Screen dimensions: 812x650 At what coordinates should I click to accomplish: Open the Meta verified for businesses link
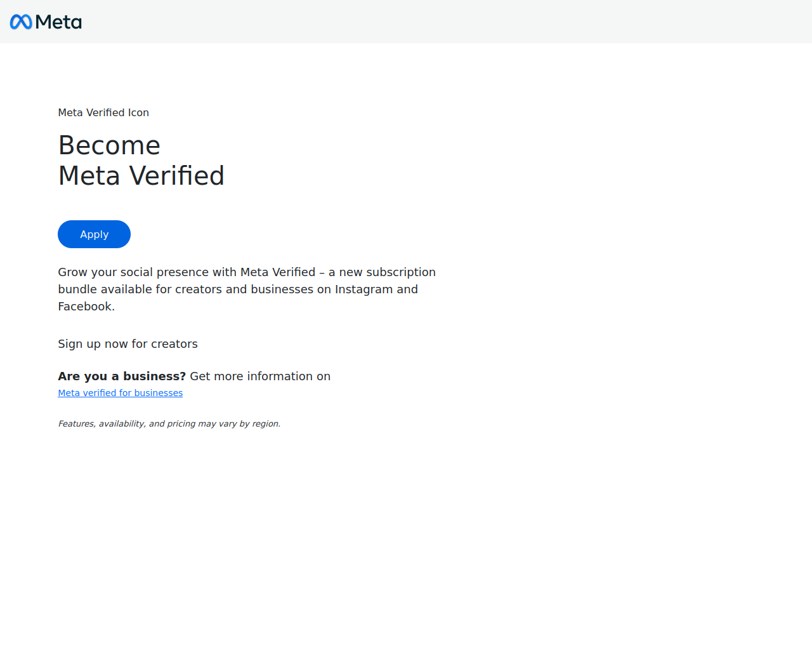tap(121, 393)
